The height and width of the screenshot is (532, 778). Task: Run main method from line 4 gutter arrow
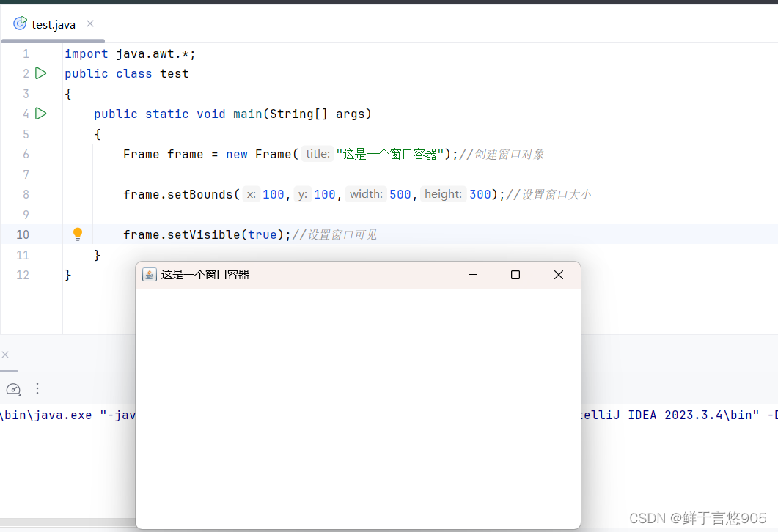point(41,114)
